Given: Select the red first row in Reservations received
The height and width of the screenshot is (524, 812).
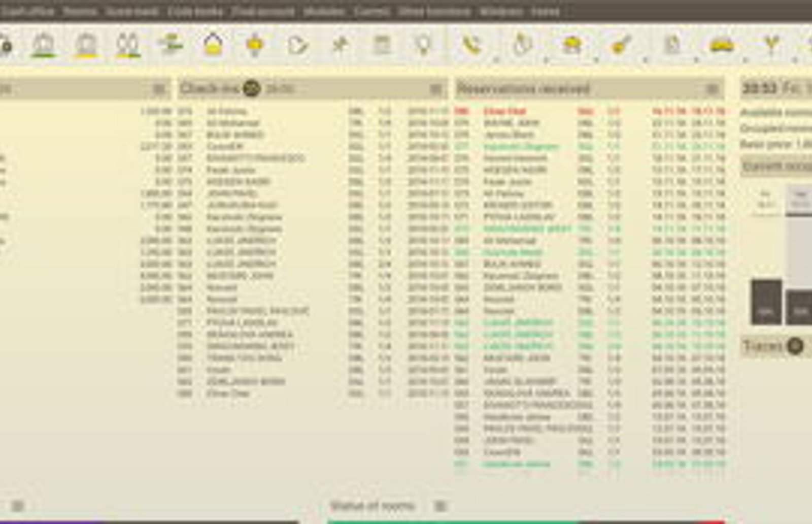Looking at the screenshot, I should coord(590,111).
